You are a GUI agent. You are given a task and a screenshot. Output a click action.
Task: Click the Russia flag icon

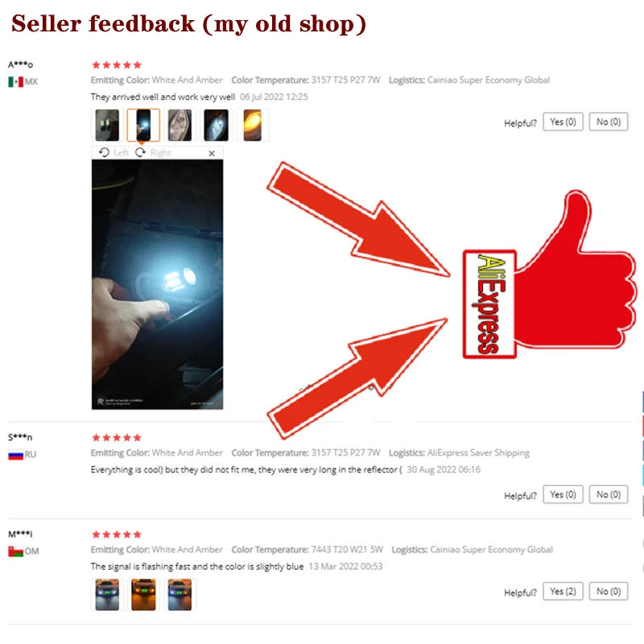(15, 455)
